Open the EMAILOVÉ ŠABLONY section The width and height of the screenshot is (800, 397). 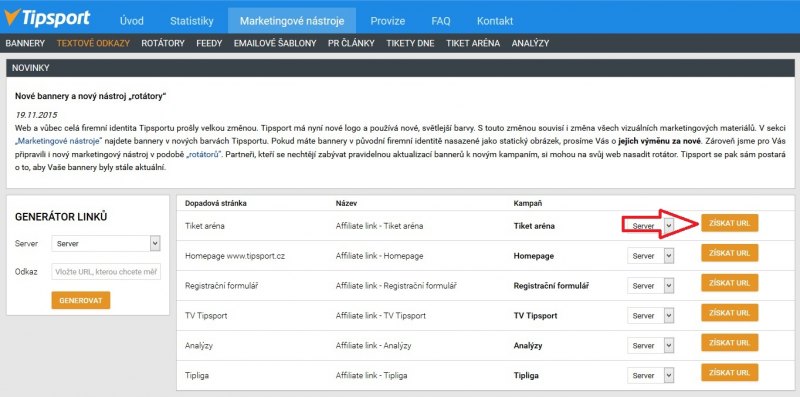point(275,43)
